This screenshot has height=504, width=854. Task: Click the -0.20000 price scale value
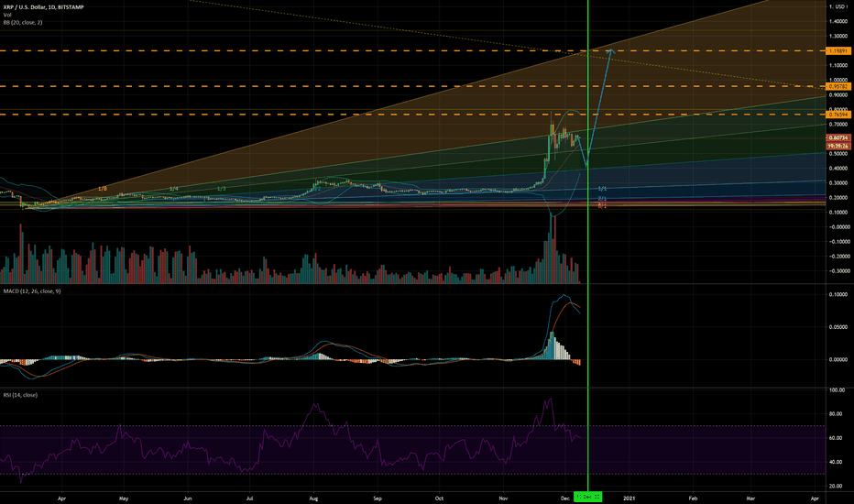click(838, 256)
